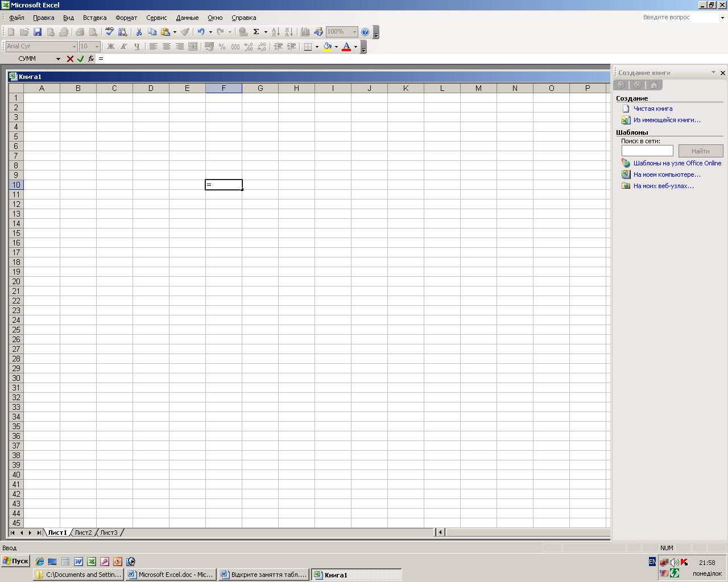Apply percent style with the % icon
728x582 pixels.
(x=222, y=47)
